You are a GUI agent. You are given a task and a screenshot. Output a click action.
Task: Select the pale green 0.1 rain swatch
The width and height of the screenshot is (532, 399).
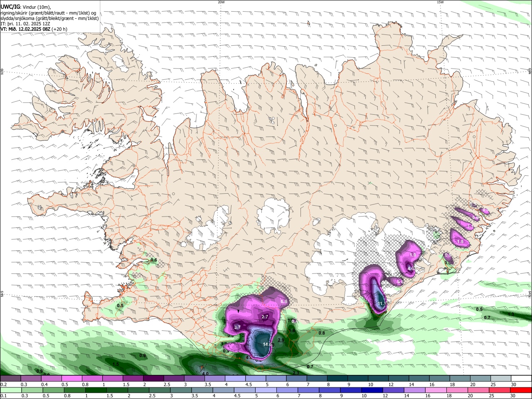click(x=10, y=390)
